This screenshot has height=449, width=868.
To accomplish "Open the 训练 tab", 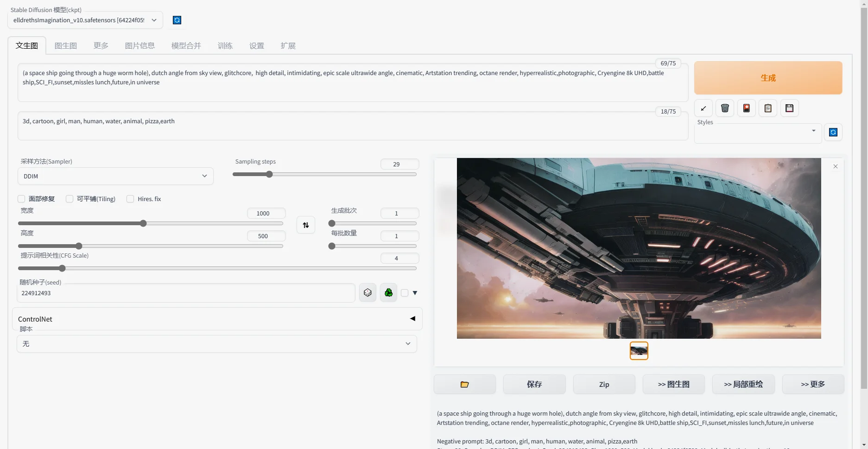I will click(225, 45).
